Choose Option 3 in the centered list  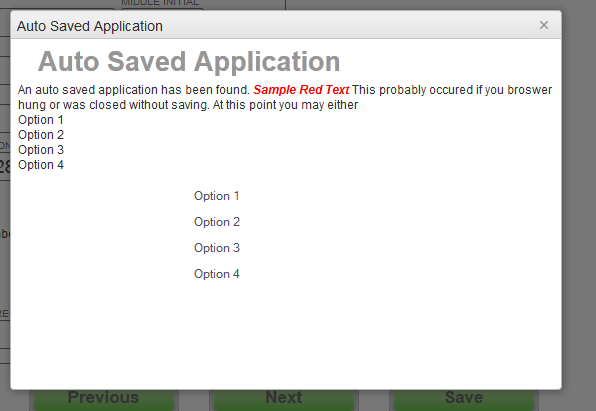pos(217,248)
